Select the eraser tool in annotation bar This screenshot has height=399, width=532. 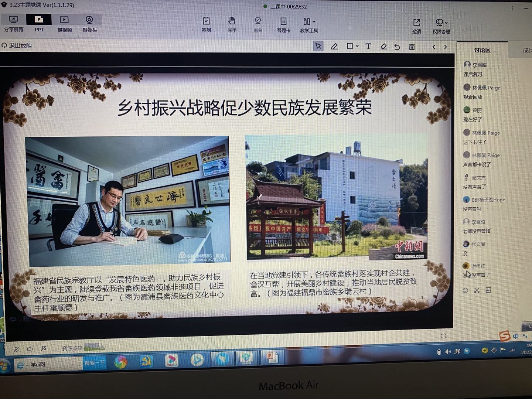pos(383,47)
